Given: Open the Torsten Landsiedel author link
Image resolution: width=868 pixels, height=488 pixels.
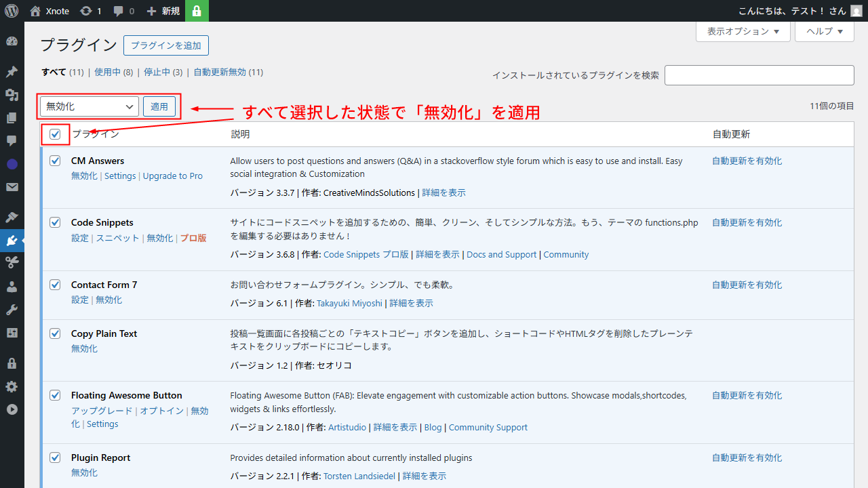Looking at the screenshot, I should (x=359, y=476).
